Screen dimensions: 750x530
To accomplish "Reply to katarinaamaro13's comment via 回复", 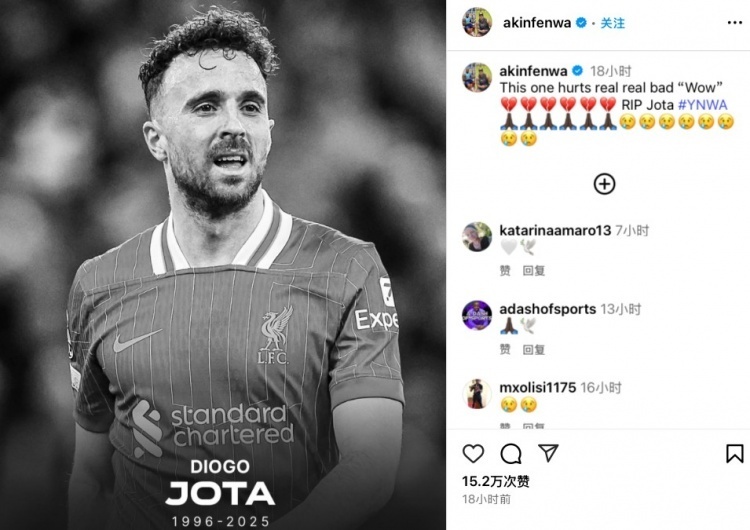I will point(534,271).
